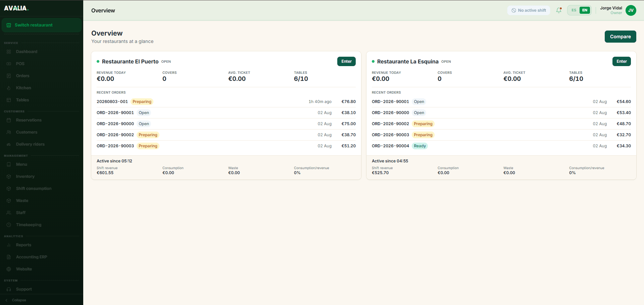Click the Website globe icon
The height and width of the screenshot is (305, 644).
click(x=9, y=269)
